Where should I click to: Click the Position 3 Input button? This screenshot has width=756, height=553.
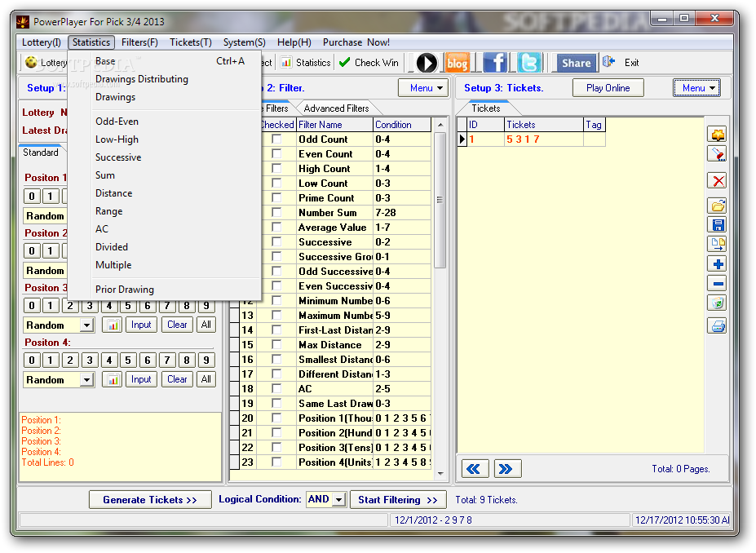tap(141, 325)
